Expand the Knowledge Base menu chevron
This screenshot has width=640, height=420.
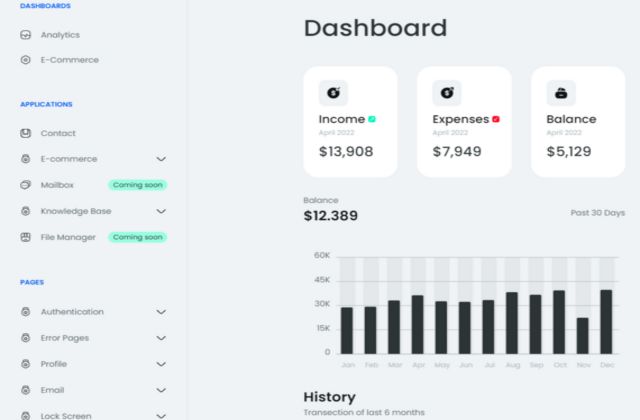(x=161, y=211)
